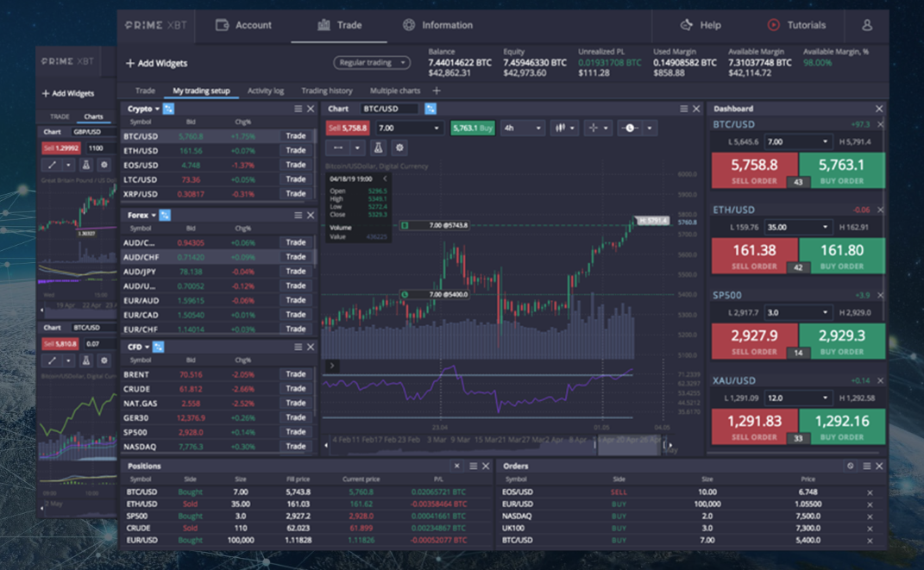Open Orders widget hamburger menu
This screenshot has width=924, height=570.
[866, 467]
